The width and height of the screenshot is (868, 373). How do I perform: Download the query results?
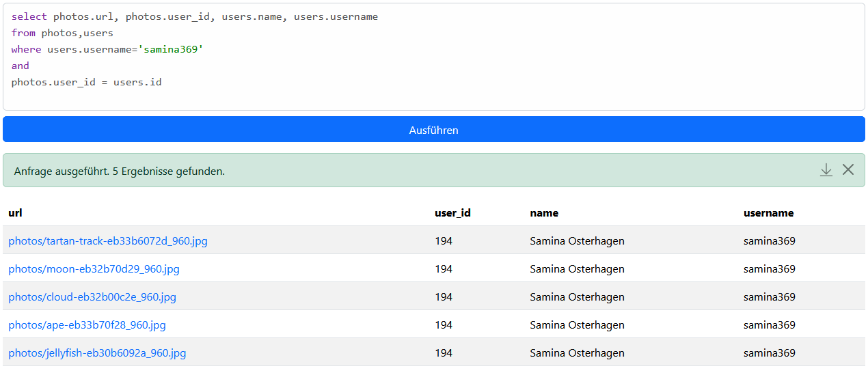pyautogui.click(x=826, y=170)
